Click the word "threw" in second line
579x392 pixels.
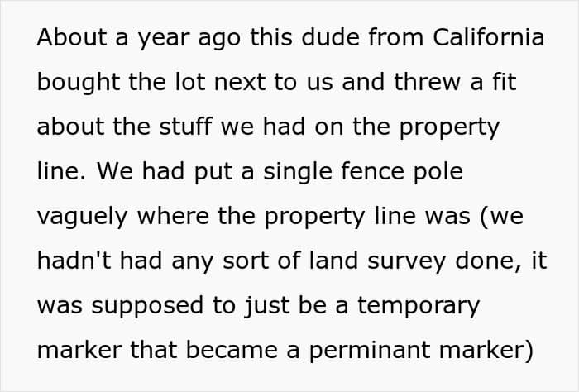(x=428, y=82)
